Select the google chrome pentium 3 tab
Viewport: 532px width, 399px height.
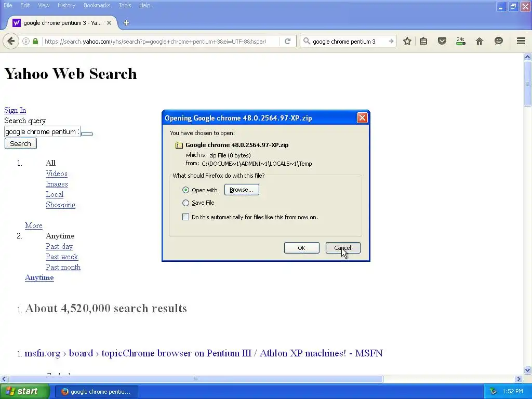point(62,23)
